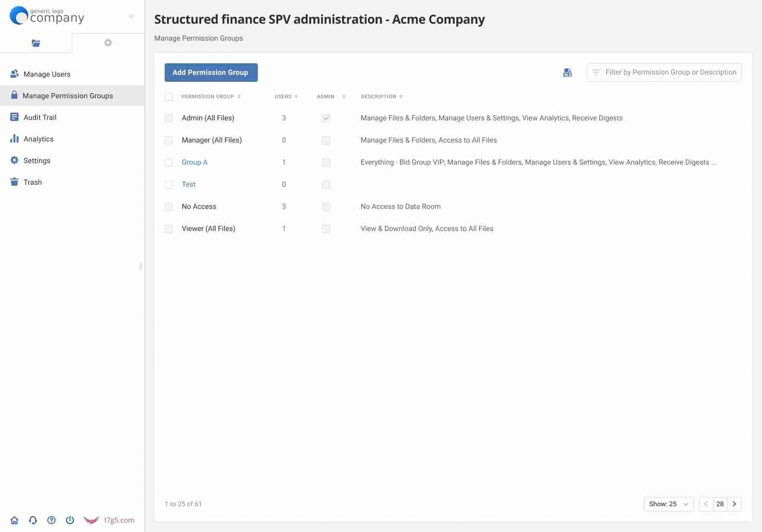
Task: Open the Show: 25 page size dropdown
Action: point(668,504)
